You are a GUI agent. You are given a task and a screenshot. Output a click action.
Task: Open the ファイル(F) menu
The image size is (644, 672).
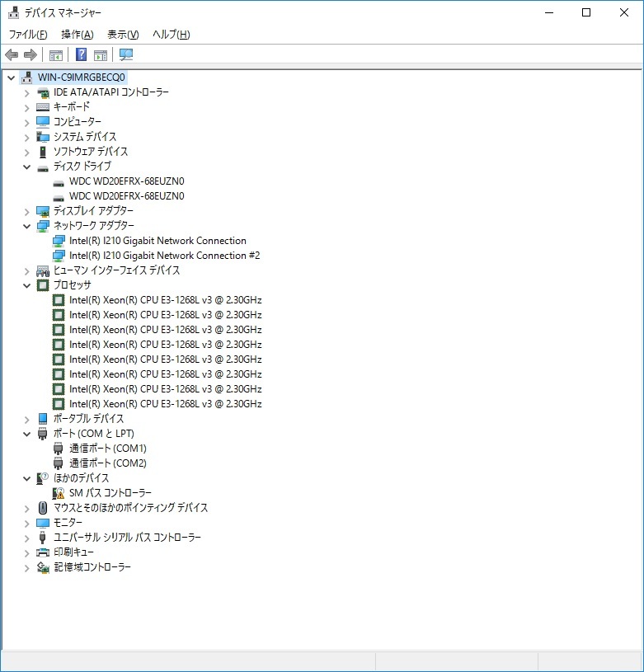(x=28, y=35)
